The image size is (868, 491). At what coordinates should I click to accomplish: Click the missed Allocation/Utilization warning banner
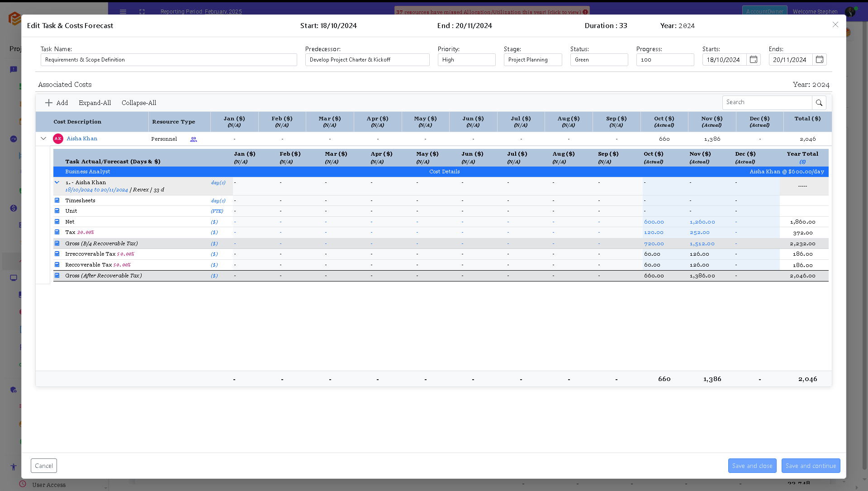(492, 12)
